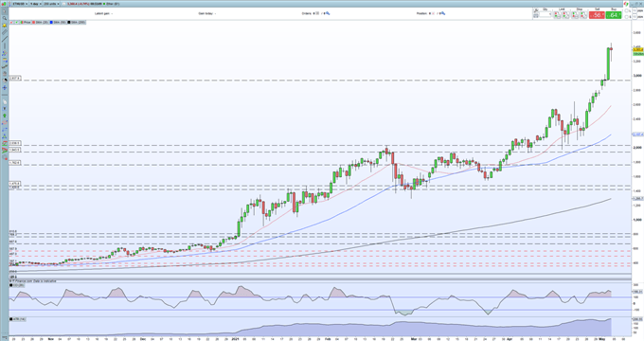Click the second Stop order icon
The image size is (644, 341).
pos(584,15)
